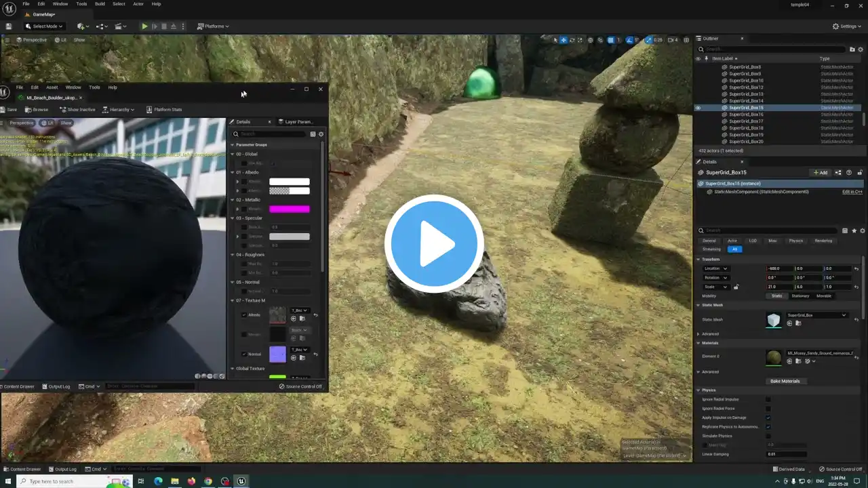Click the Bake Materials button
Image resolution: width=868 pixels, height=488 pixels.
[x=785, y=381]
